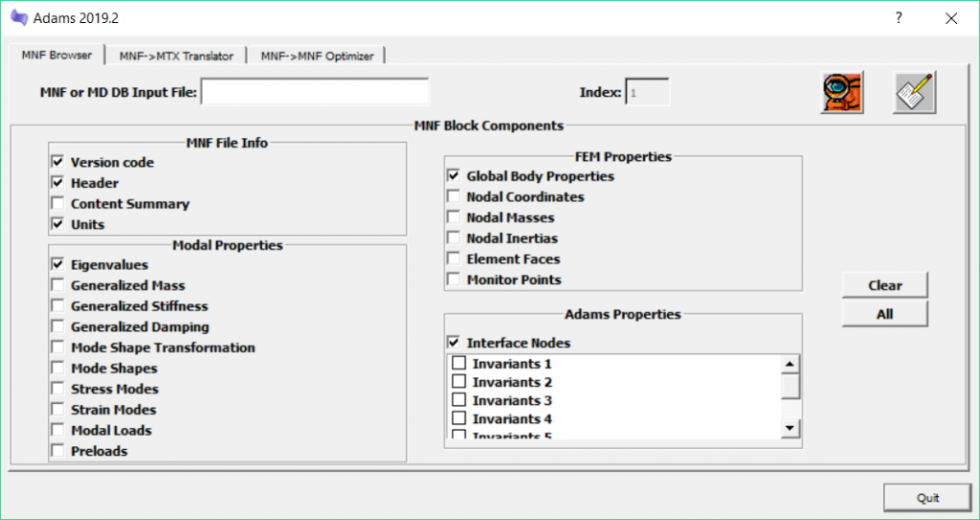Check Generalized Mass
This screenshot has height=520, width=980.
57,286
